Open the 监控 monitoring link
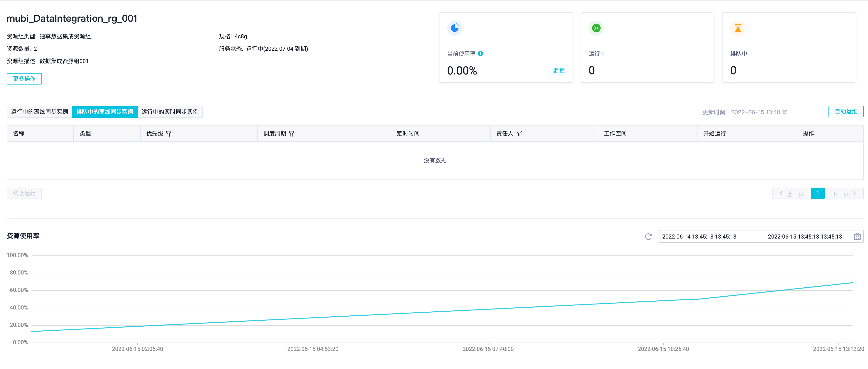The height and width of the screenshot is (369, 868). point(559,71)
